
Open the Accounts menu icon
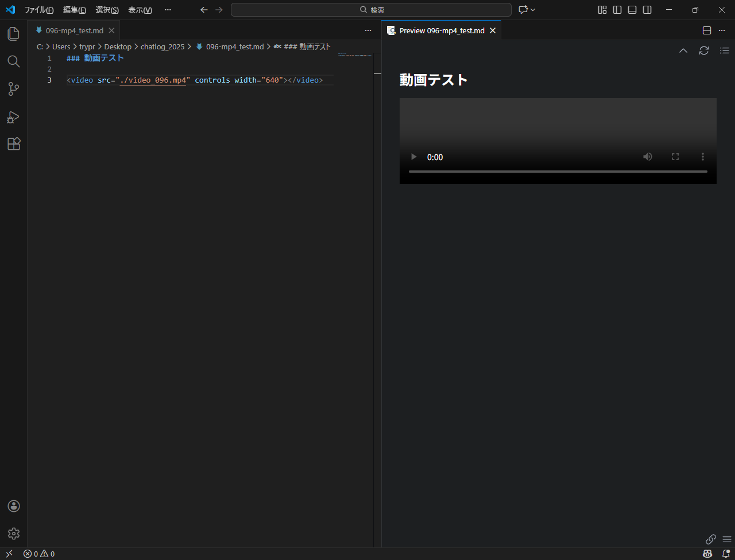click(x=13, y=506)
